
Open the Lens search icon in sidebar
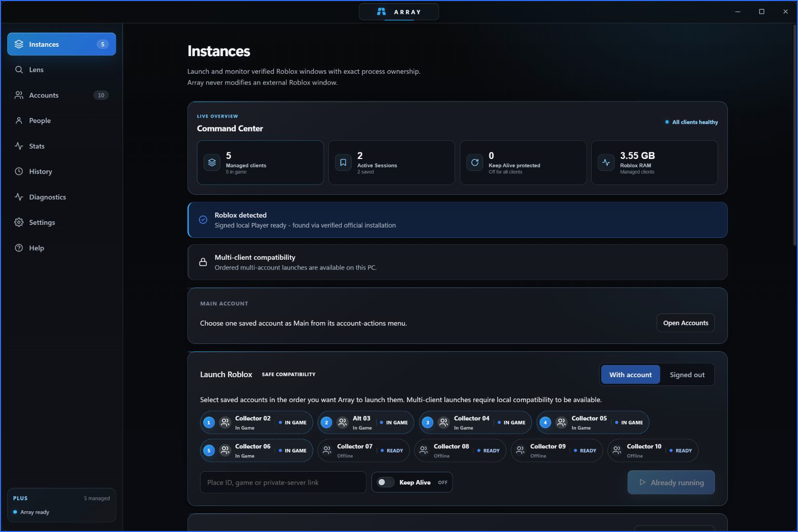point(19,70)
